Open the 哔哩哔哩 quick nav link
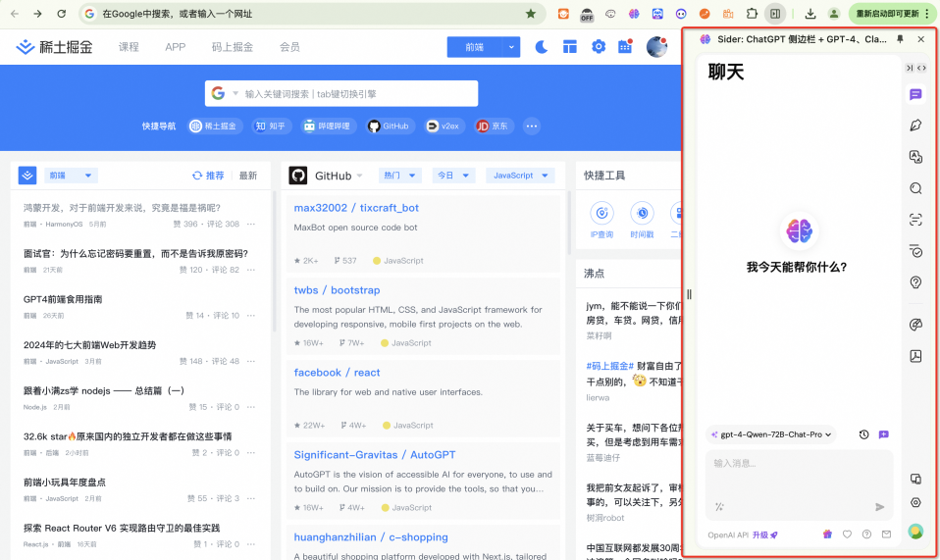The image size is (940, 560). 329,127
